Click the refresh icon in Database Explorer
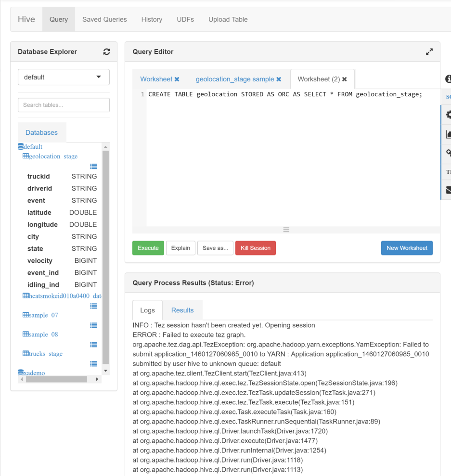The width and height of the screenshot is (451, 476). pyautogui.click(x=106, y=51)
